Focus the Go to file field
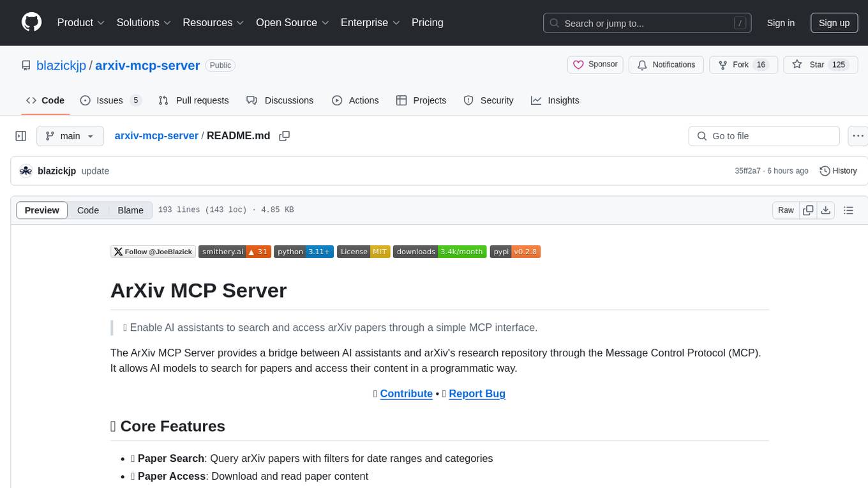This screenshot has height=488, width=868. pos(764,136)
